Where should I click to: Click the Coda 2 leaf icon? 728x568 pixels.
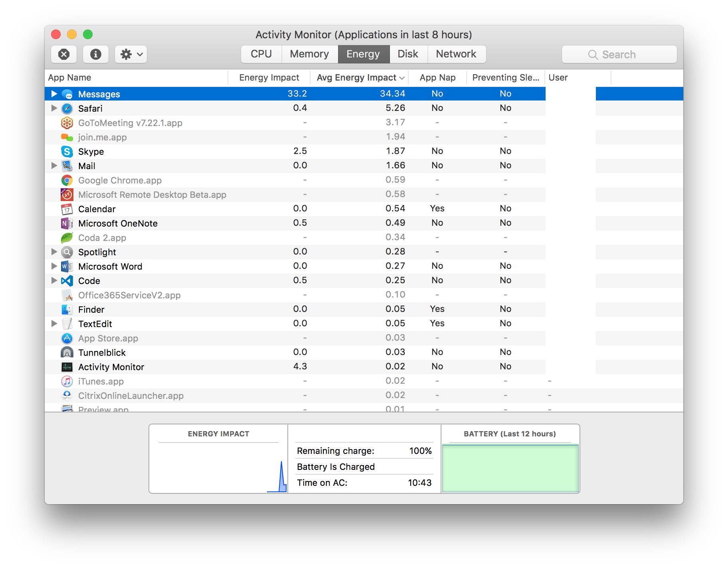coord(67,238)
